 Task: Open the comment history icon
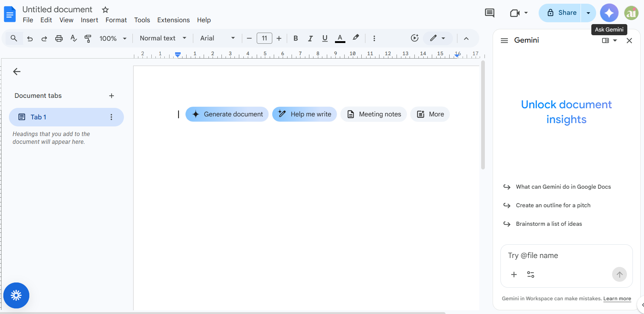[x=489, y=13]
